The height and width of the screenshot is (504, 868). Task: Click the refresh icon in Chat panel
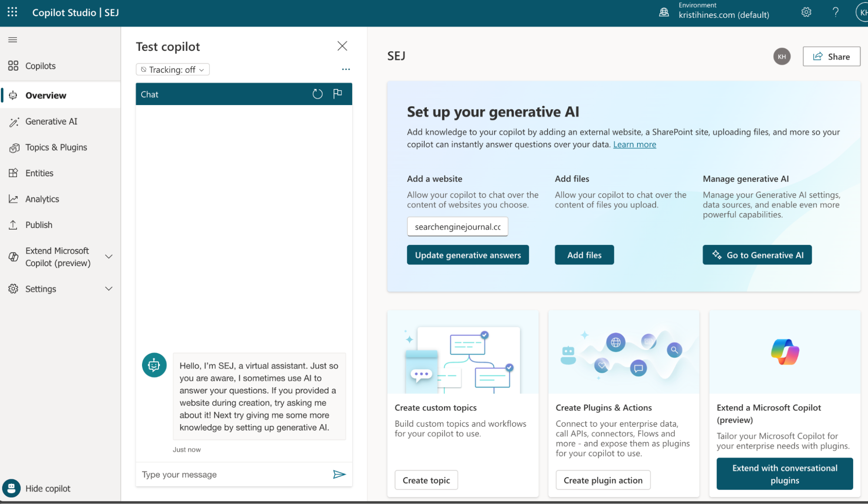pos(317,93)
